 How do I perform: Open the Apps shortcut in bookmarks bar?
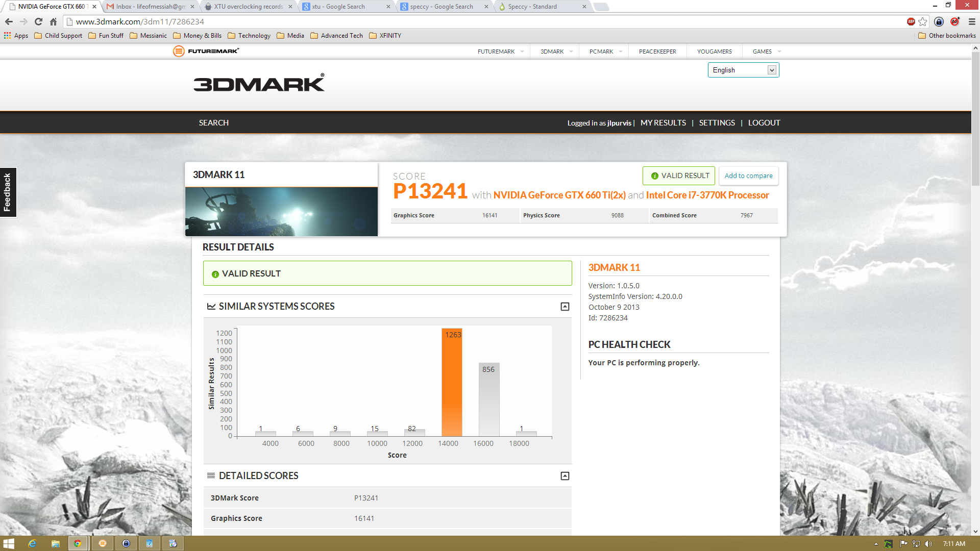tap(16, 36)
